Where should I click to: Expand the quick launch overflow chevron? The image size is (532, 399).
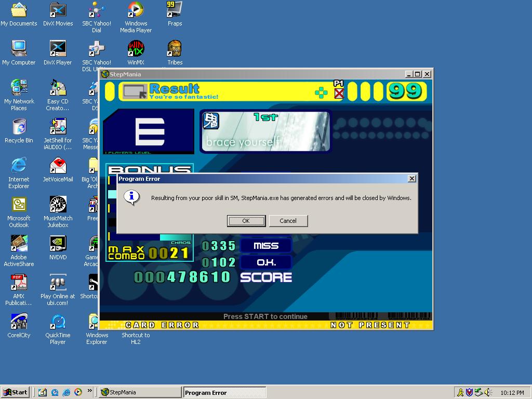[89, 391]
